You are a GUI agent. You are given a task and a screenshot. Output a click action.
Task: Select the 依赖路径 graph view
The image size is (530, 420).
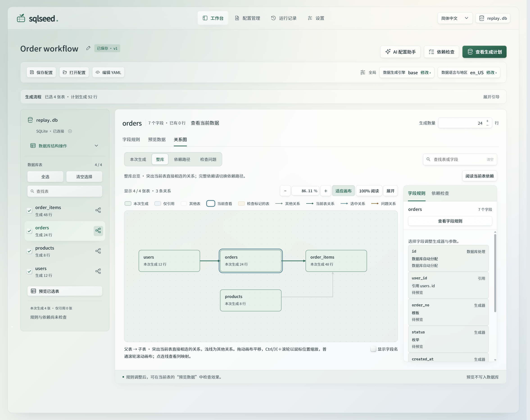[x=182, y=160]
